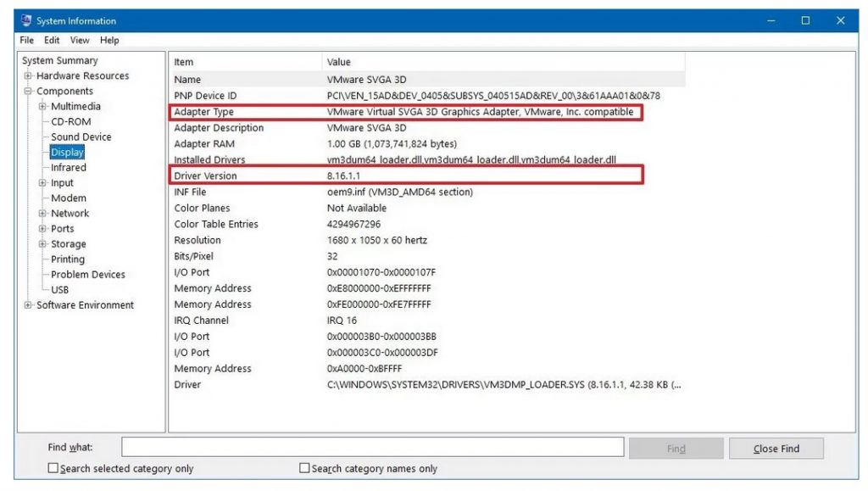868x491 pixels.
Task: Click the Find button
Action: 676,447
